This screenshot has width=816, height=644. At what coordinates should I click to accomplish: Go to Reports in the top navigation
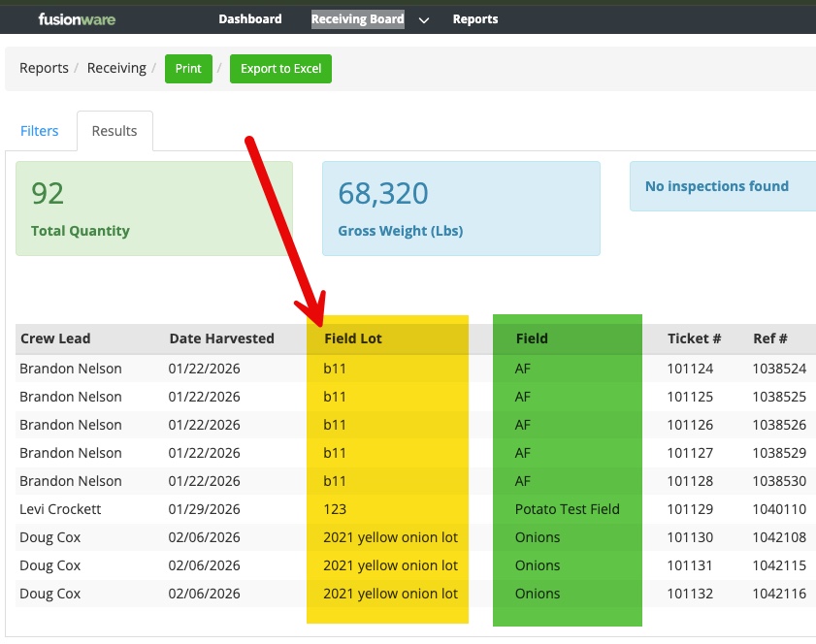click(x=474, y=19)
